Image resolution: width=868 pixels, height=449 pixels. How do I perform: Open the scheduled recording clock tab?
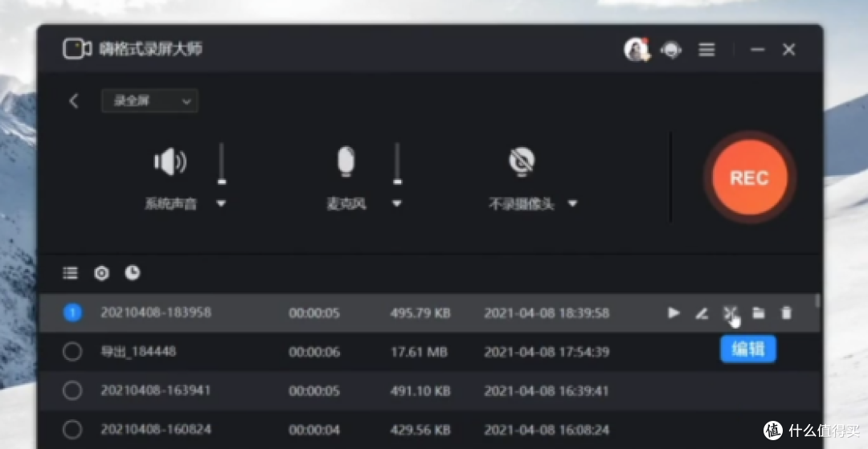point(133,272)
